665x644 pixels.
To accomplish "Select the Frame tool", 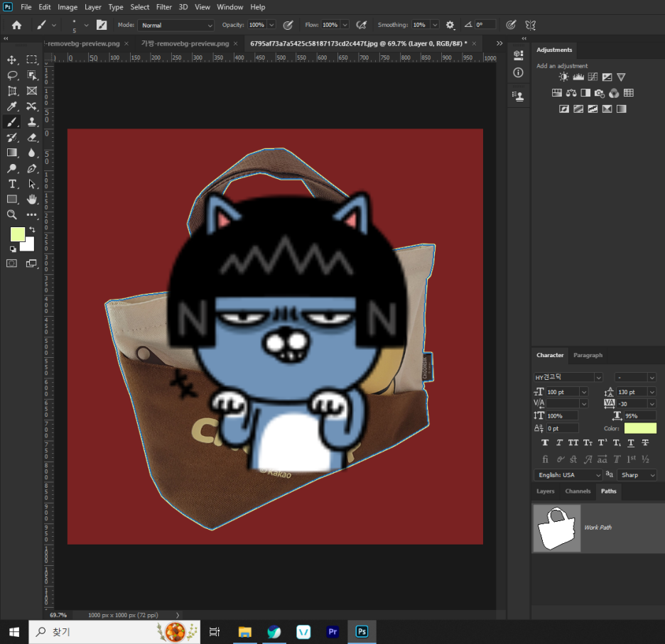I will [x=32, y=91].
